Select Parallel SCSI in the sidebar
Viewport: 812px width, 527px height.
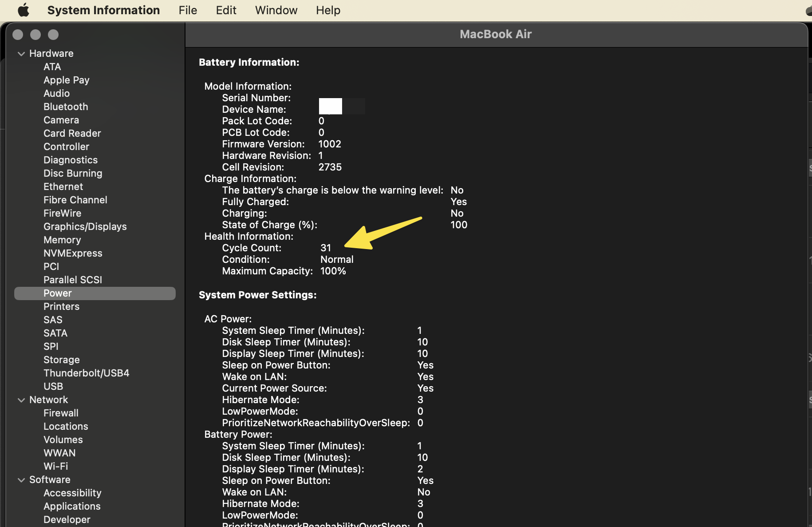tap(73, 280)
